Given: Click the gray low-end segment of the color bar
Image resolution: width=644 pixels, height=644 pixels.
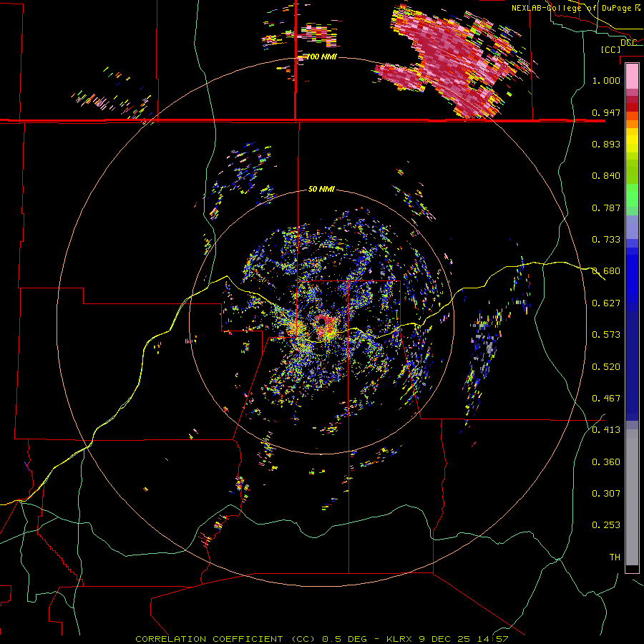Looking at the screenshot, I should (x=632, y=497).
